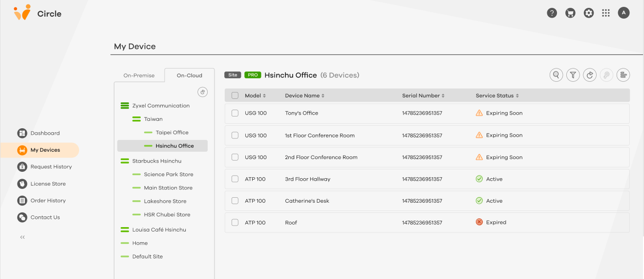
Task: Select all devices with the header checkbox
Action: click(235, 95)
